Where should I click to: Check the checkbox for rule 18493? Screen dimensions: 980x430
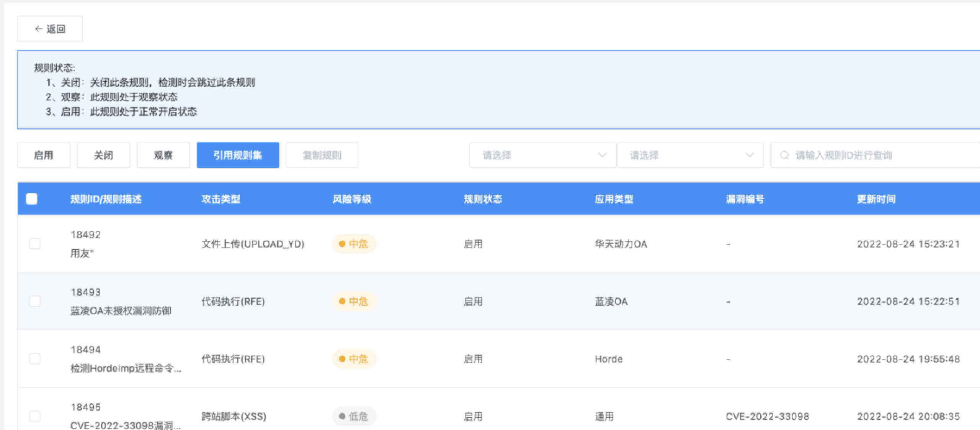[35, 301]
